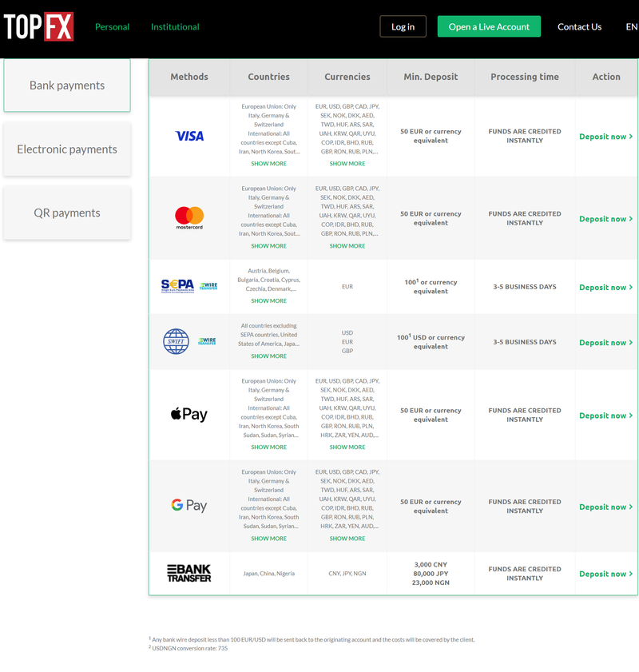Click the SWIFT globe logo
The width and height of the screenshot is (639, 672).
coord(176,341)
